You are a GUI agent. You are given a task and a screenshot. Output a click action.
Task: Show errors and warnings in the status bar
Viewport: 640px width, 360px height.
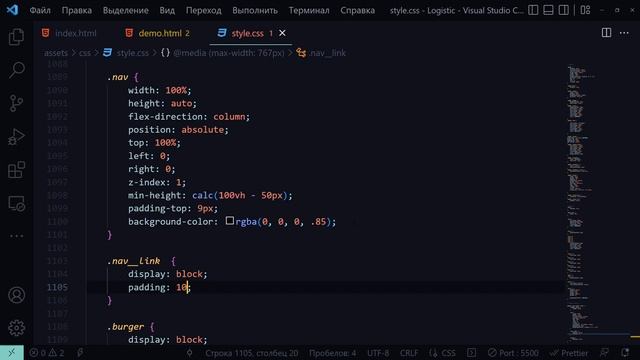[x=47, y=353]
